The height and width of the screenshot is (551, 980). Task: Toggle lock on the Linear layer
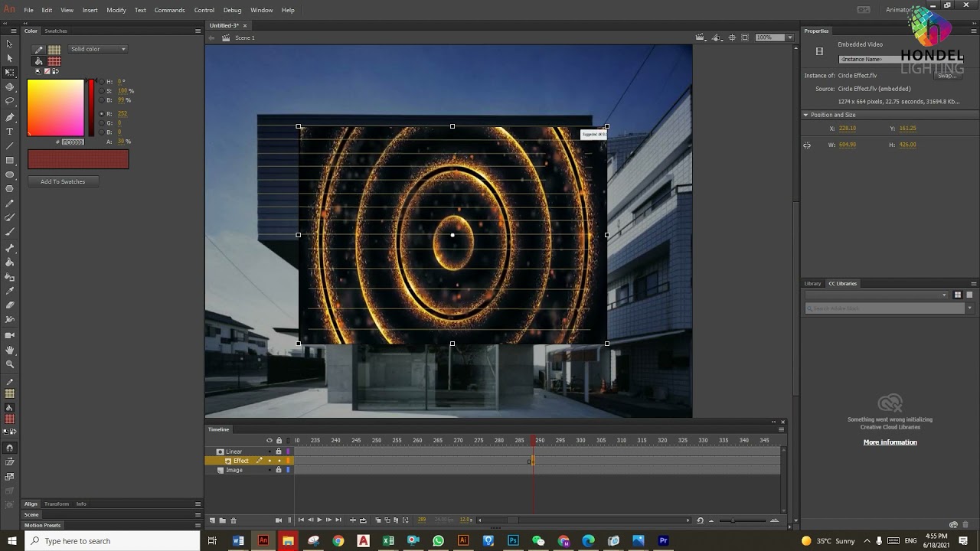(279, 452)
